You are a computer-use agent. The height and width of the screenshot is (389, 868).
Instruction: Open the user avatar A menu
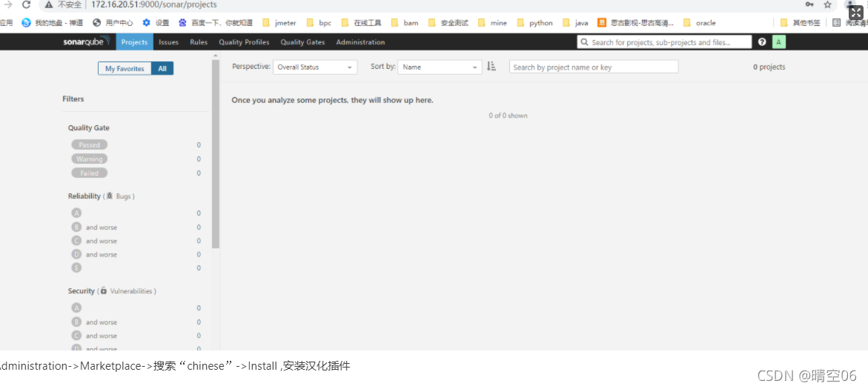tap(779, 42)
